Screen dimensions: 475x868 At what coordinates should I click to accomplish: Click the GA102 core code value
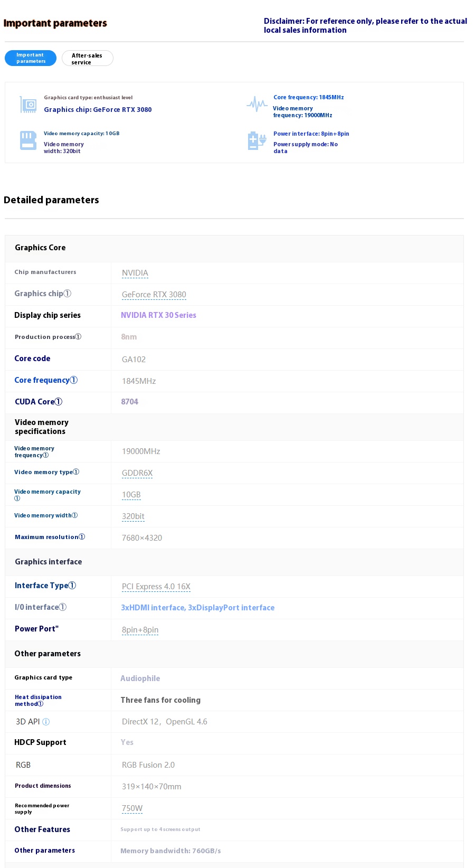(134, 360)
